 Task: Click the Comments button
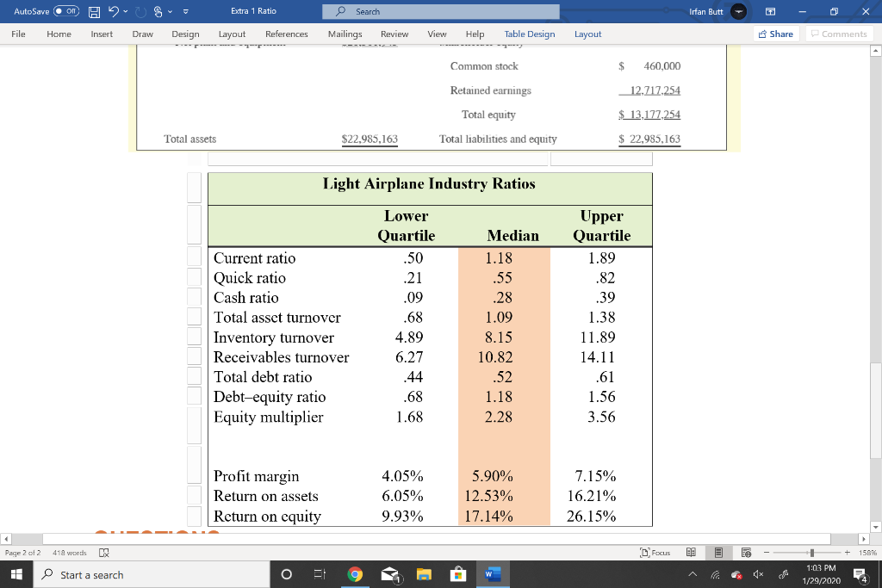click(x=839, y=34)
